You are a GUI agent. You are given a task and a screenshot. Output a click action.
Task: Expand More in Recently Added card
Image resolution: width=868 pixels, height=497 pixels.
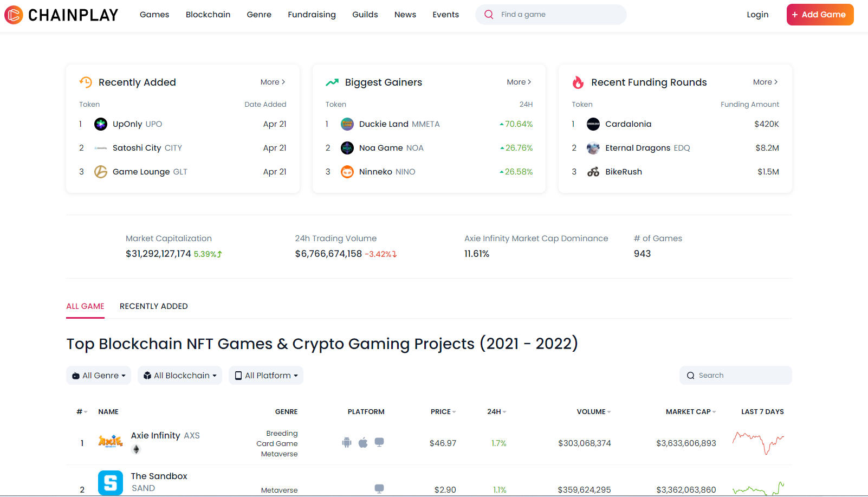point(273,82)
